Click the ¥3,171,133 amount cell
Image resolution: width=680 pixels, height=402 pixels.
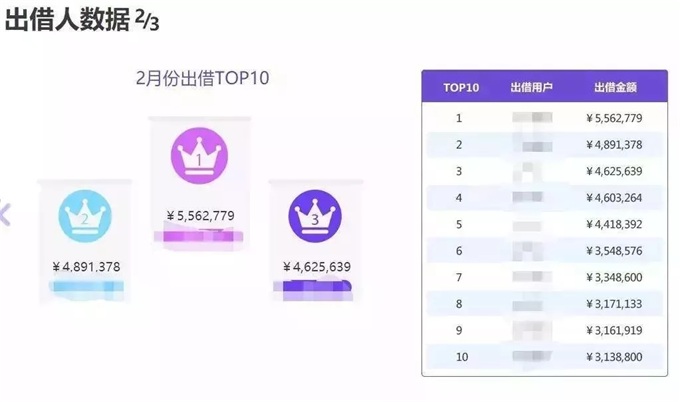[614, 303]
